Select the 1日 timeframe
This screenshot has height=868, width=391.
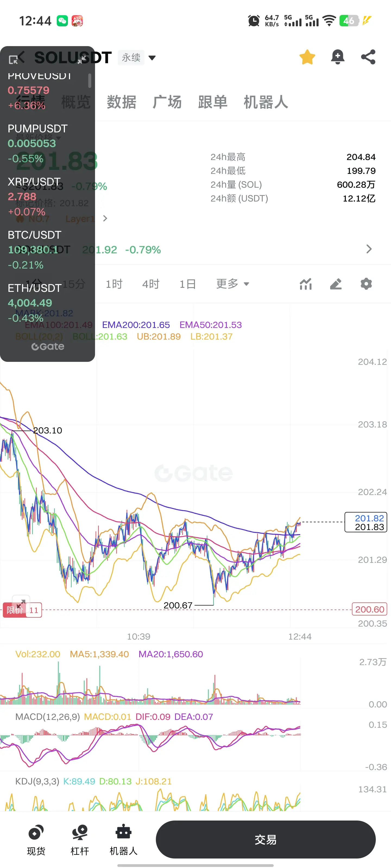tap(188, 284)
